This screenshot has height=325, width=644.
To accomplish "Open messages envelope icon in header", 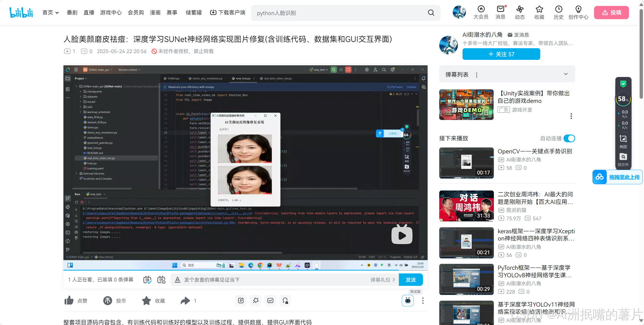I will 500,9.
